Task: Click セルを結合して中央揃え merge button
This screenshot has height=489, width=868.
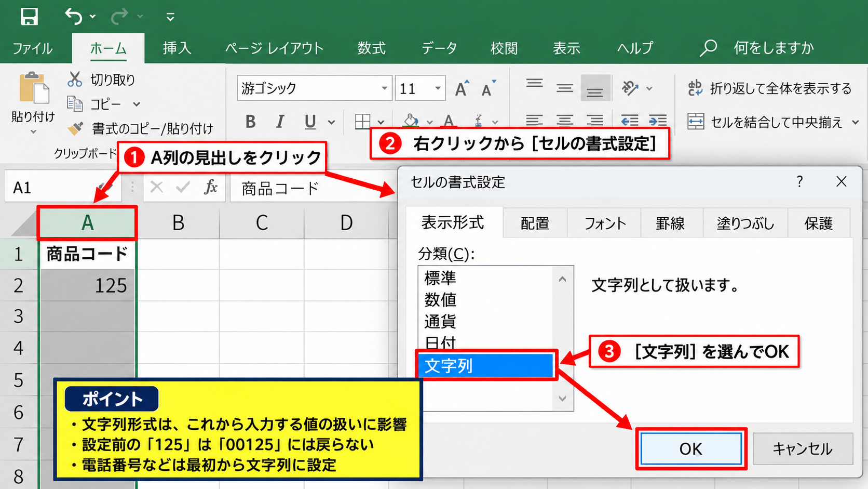Action: pyautogui.click(x=764, y=122)
